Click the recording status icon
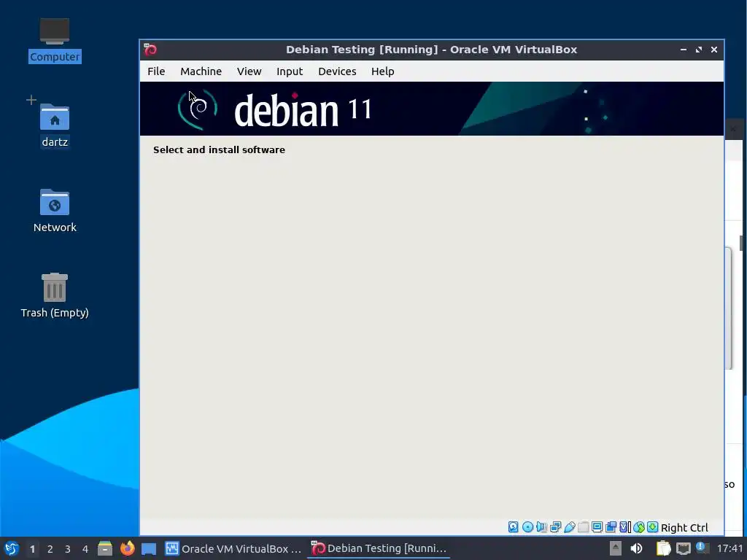Screen dimensions: 747x560 (611, 527)
